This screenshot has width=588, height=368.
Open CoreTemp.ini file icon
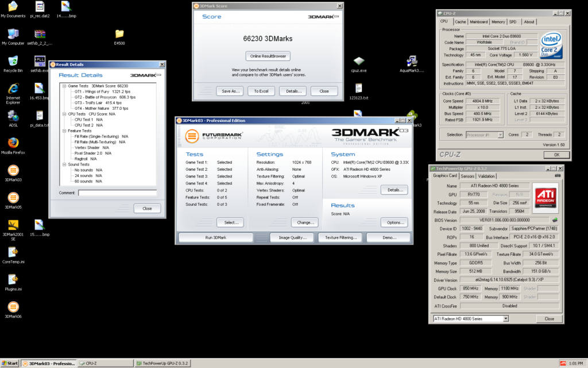(13, 255)
